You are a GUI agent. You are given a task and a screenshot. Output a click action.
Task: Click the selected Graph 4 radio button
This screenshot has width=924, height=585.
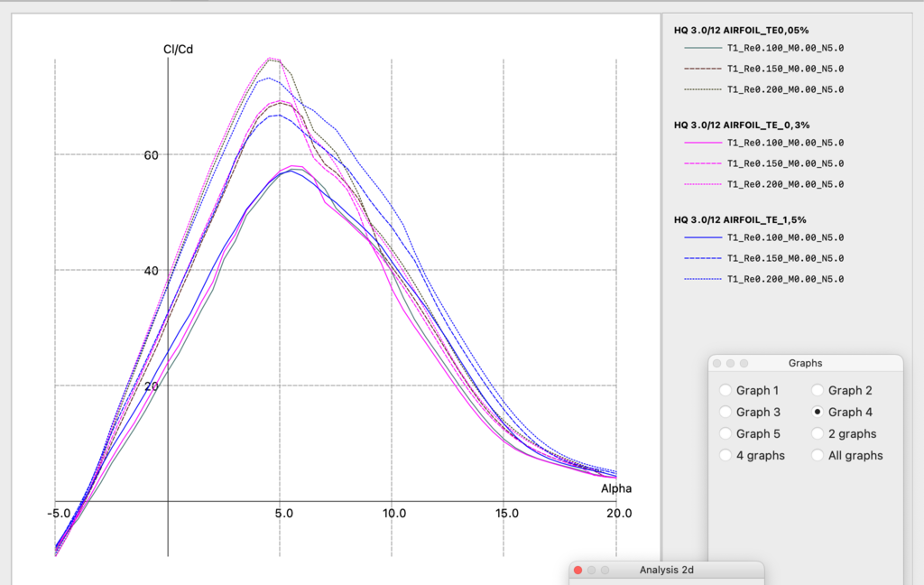pyautogui.click(x=818, y=413)
